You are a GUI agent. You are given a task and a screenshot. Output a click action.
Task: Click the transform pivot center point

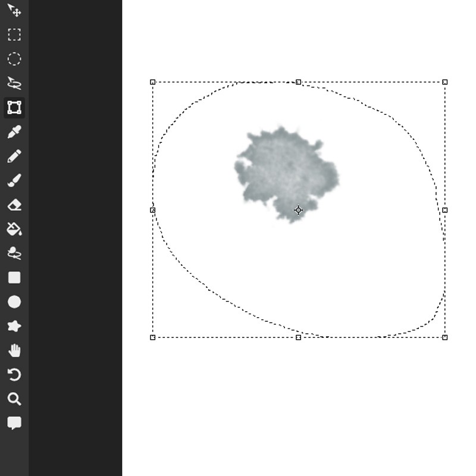[299, 210]
